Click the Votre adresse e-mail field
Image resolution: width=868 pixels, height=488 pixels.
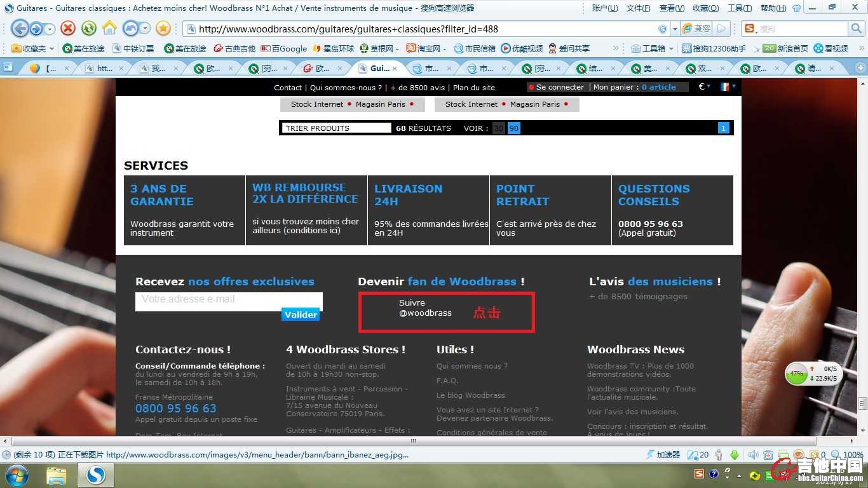[x=229, y=301]
